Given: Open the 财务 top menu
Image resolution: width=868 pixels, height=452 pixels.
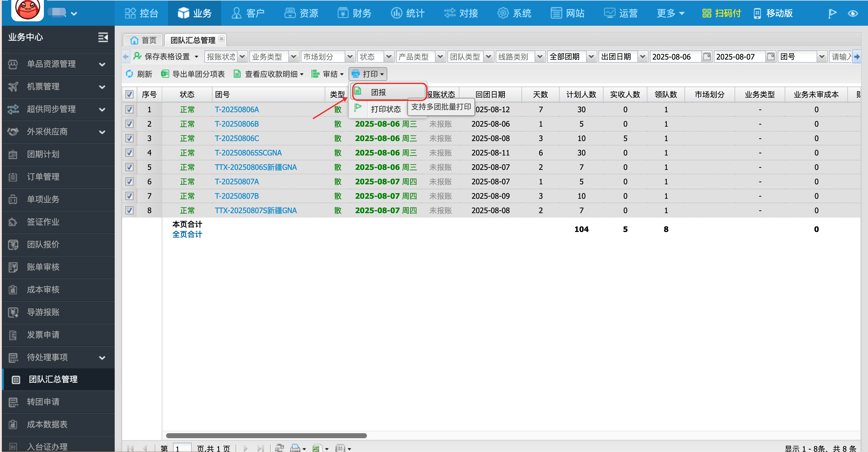Looking at the screenshot, I should click(x=354, y=13).
